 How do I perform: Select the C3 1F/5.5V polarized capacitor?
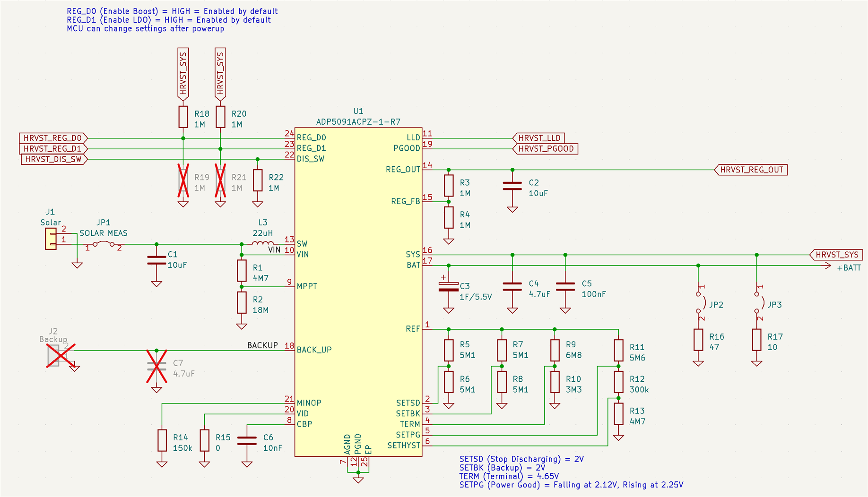coord(448,287)
